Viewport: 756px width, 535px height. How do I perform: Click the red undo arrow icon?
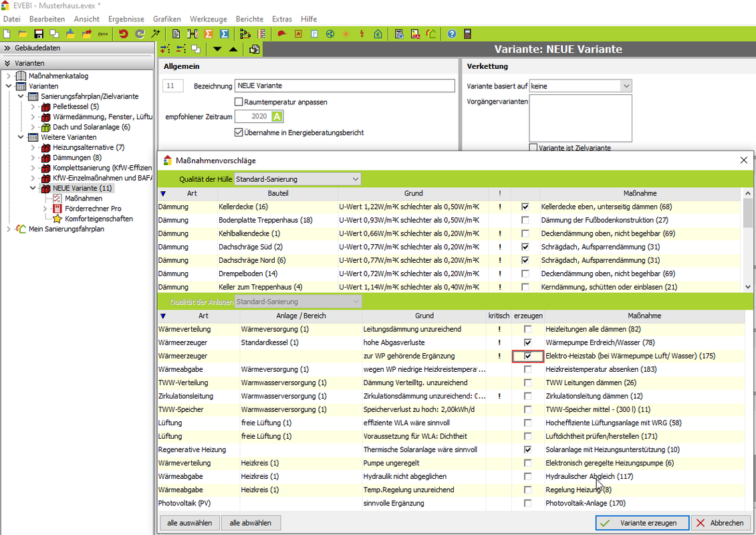(123, 33)
